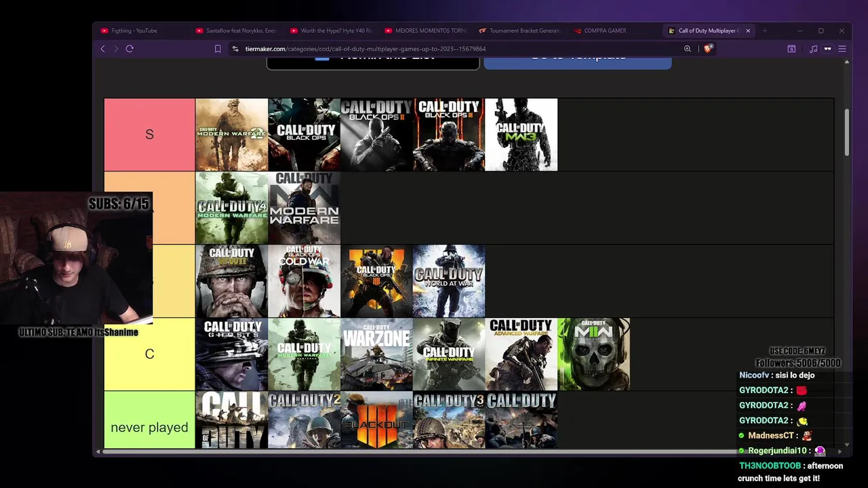Open the zoom magnifier icon
Screen dimensions: 868x488
coord(688,49)
